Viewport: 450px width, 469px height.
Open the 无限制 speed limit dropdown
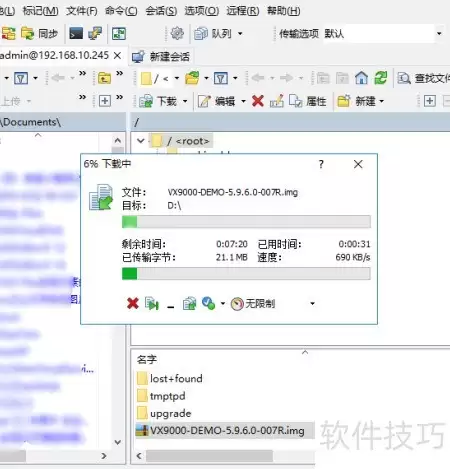[273, 304]
